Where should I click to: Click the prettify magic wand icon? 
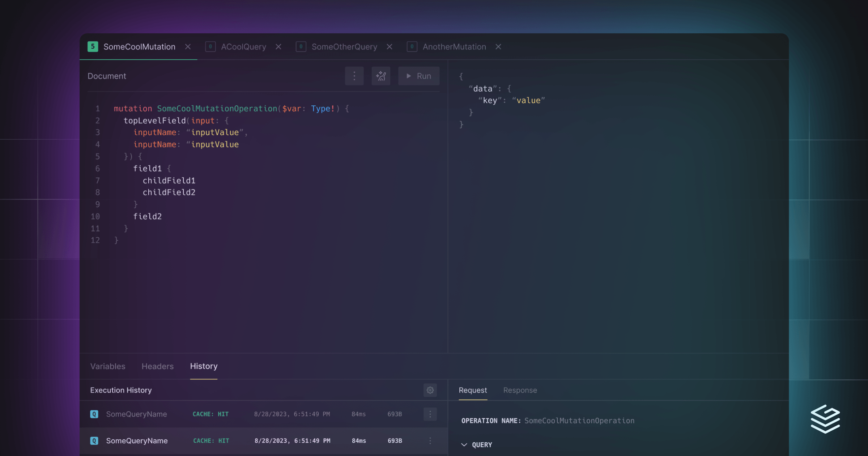(x=381, y=76)
